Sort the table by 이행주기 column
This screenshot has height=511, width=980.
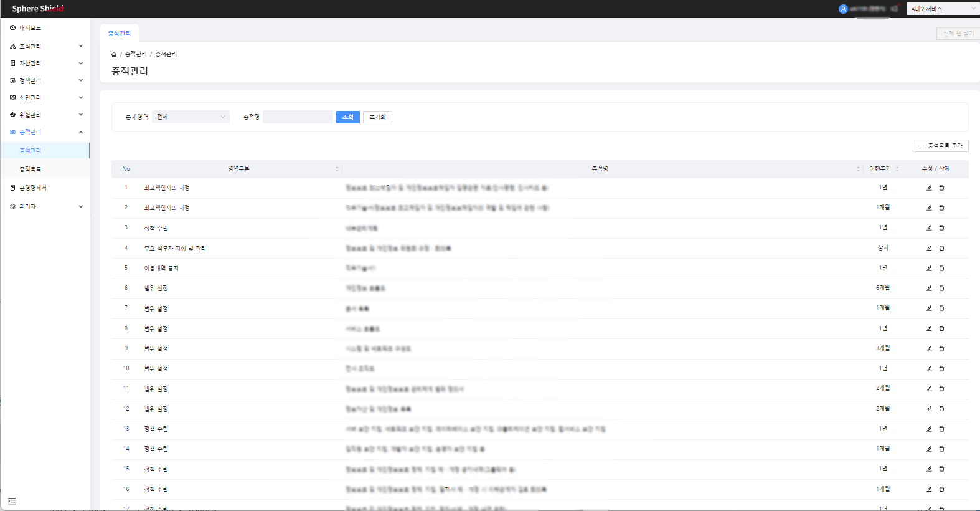(x=897, y=169)
